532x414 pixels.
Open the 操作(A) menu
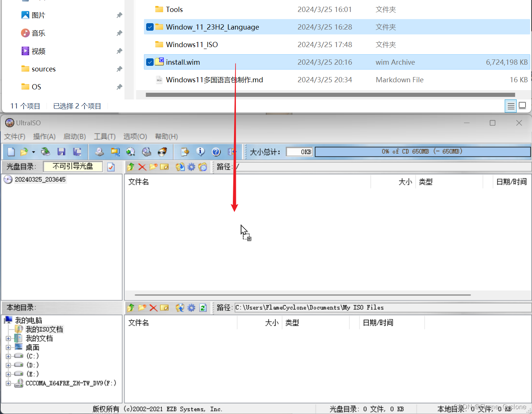coord(44,137)
